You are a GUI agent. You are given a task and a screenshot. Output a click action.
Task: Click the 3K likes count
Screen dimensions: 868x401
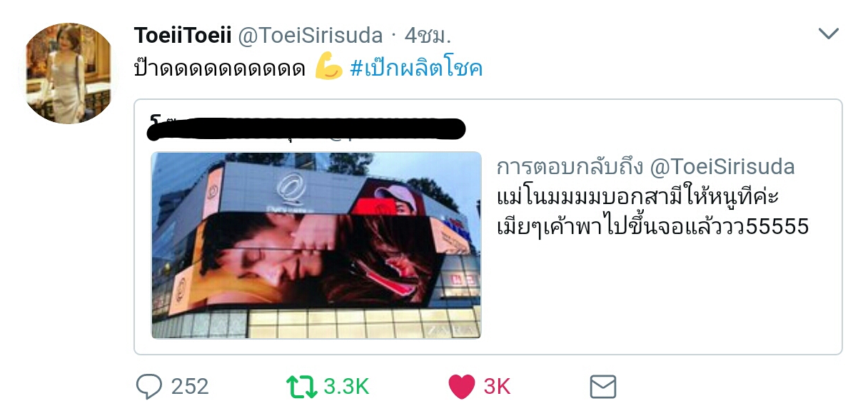pyautogui.click(x=497, y=386)
